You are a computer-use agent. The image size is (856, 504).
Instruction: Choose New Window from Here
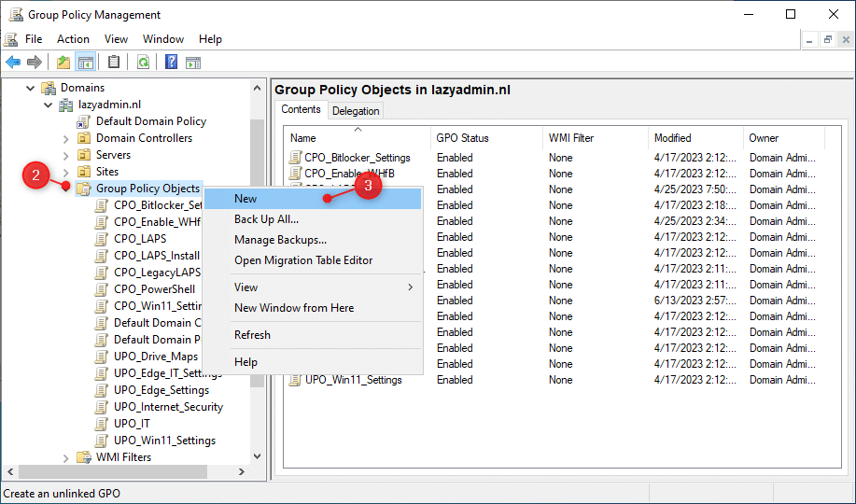313,308
